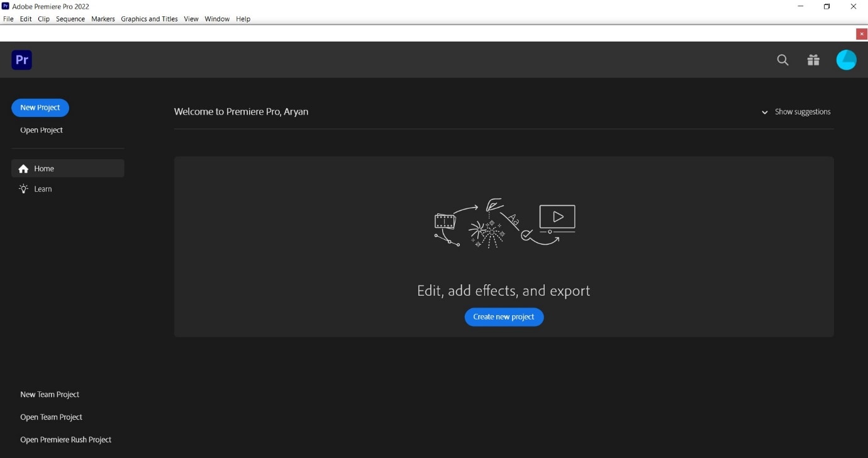868x458 pixels.
Task: Click the New Project button
Action: [40, 108]
